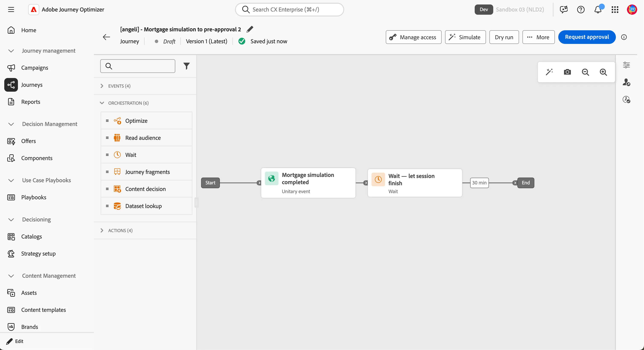
Task: Collapse Journey management nav group
Action: point(11,51)
